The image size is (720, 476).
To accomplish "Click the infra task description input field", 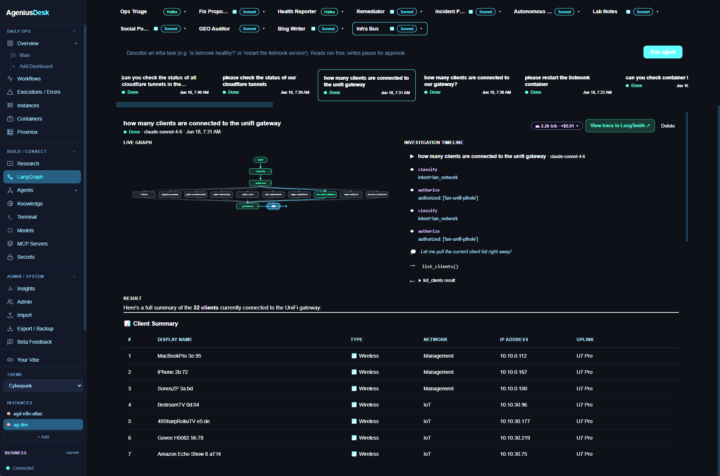I will pyautogui.click(x=379, y=53).
